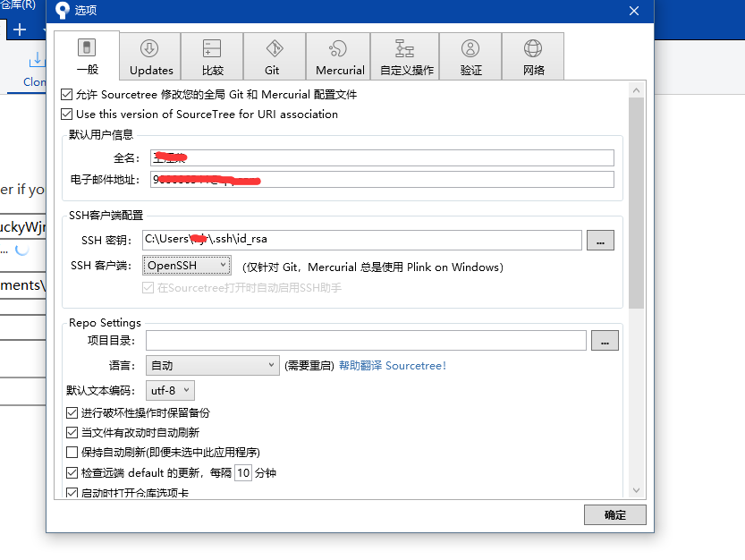
Task: Toggle check remote default updates checkbox
Action: (72, 472)
